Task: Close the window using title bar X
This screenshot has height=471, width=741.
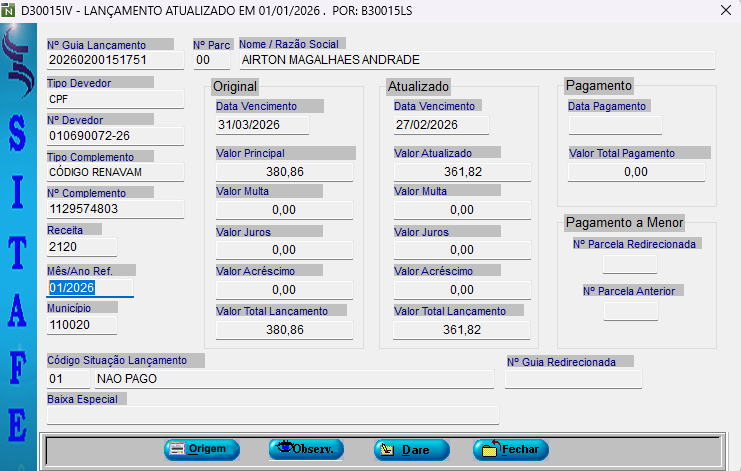Action: tap(723, 10)
